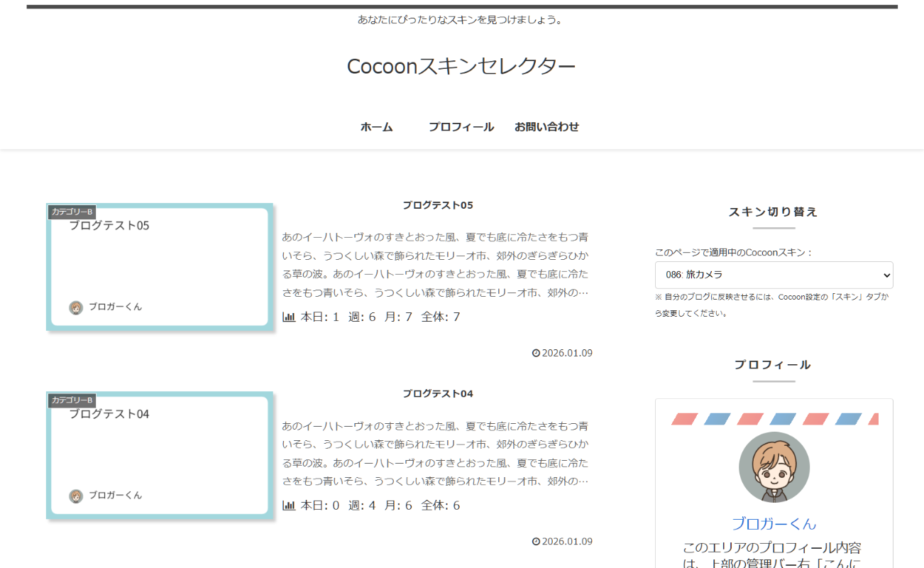924x568 pixels.
Task: Click the bar-chart stats icon on ブログテスト04
Action: [x=290, y=505]
